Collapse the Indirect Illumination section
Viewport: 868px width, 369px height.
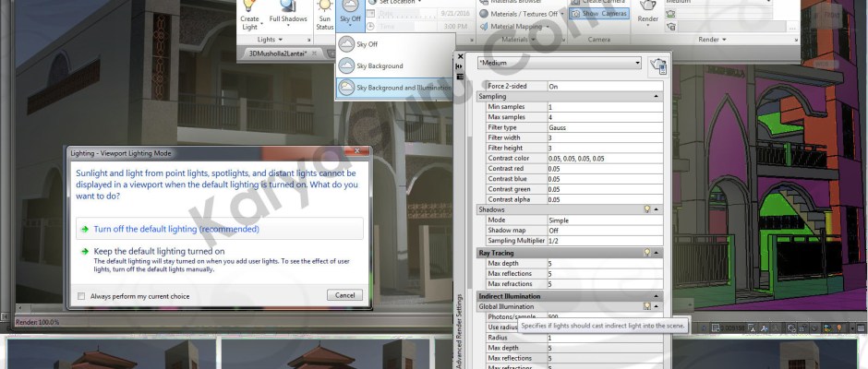(657, 296)
